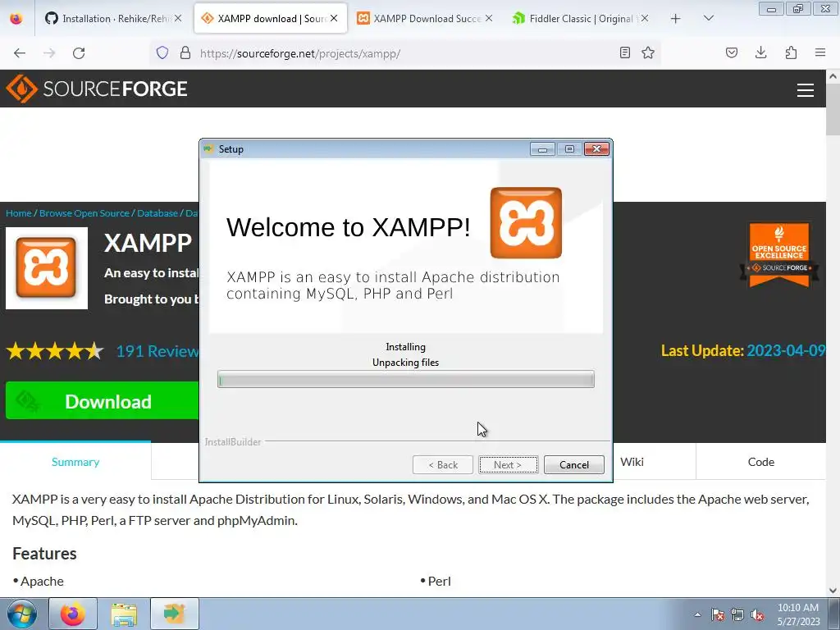The width and height of the screenshot is (840, 630).
Task: Click the Last Update date 2023-04-09
Action: [x=786, y=351]
